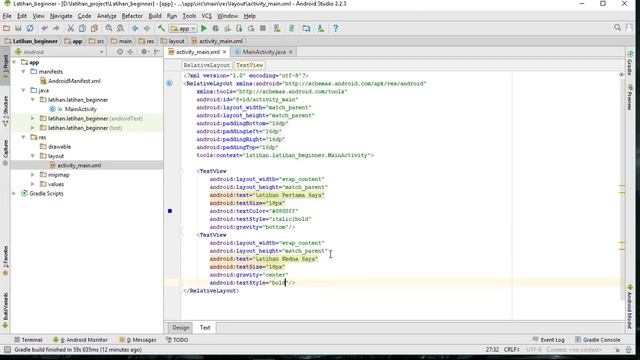Open the Gradle Console
The height and width of the screenshot is (360, 640).
(x=598, y=340)
